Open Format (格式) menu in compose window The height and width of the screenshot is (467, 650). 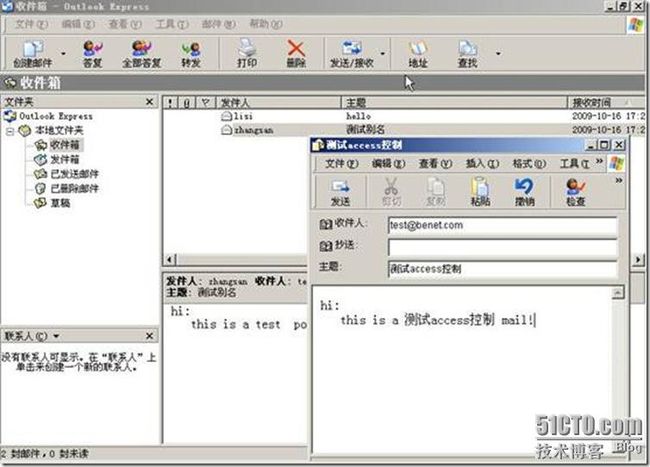pyautogui.click(x=529, y=164)
